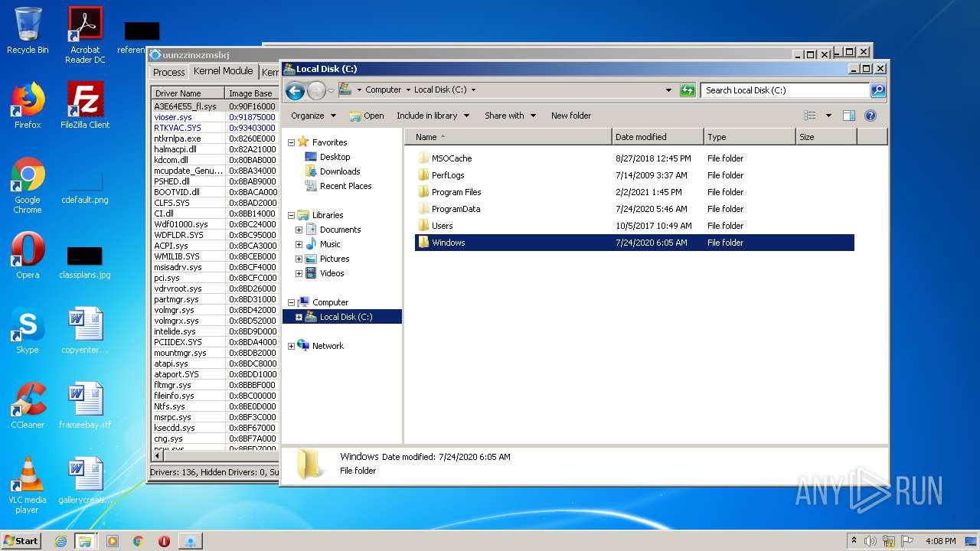Expand Local Disk (C:) tree node
The width and height of the screenshot is (980, 551).
click(x=299, y=317)
